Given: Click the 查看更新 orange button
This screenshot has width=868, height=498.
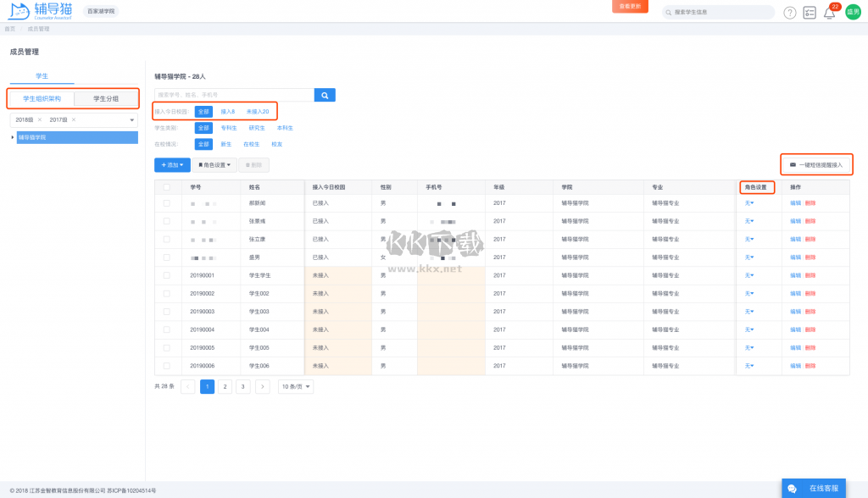Looking at the screenshot, I should pos(630,6).
